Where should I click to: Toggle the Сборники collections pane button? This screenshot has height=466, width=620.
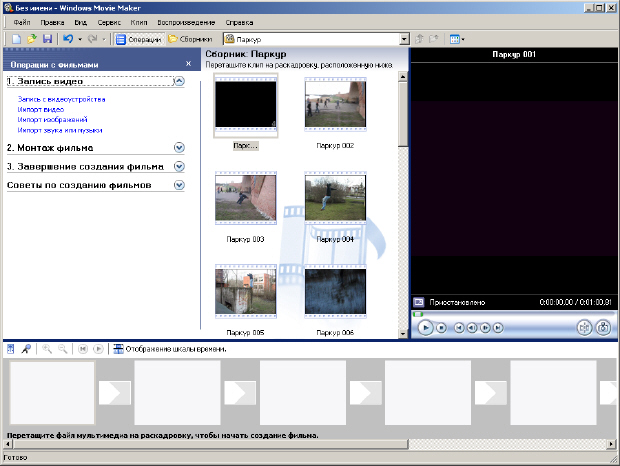coord(190,39)
